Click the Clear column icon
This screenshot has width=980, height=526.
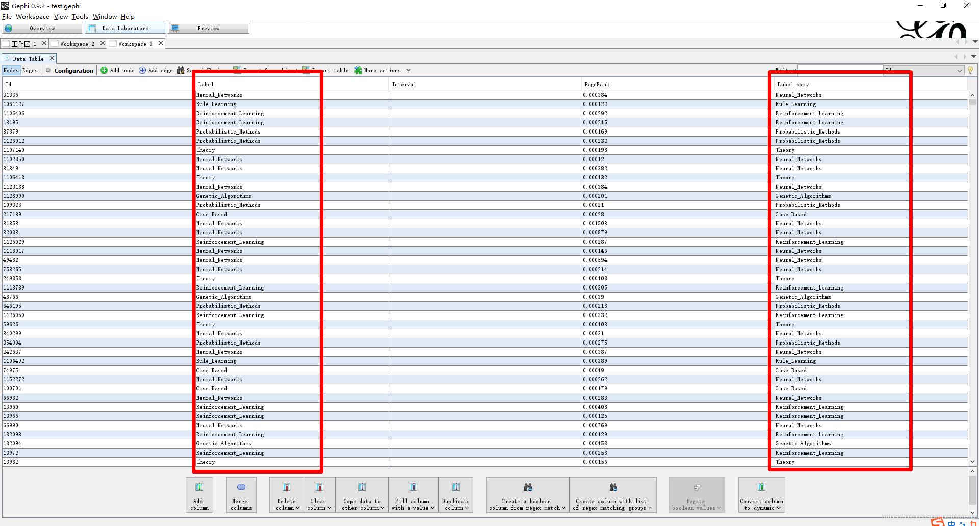[x=319, y=487]
